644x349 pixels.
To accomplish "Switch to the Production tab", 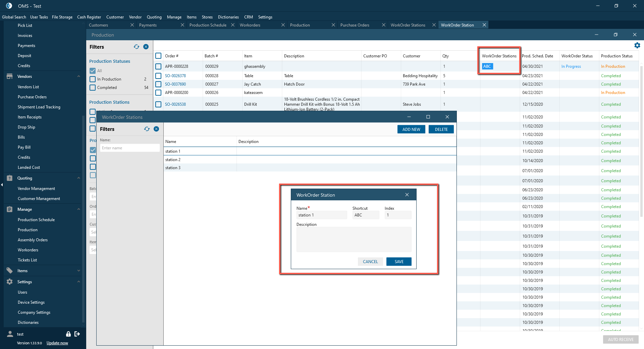I will [x=300, y=25].
